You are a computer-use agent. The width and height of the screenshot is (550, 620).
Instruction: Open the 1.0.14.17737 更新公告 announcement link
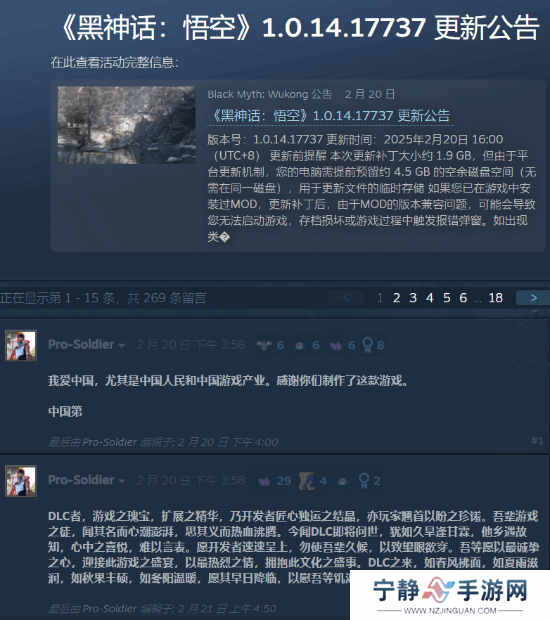tap(331, 116)
